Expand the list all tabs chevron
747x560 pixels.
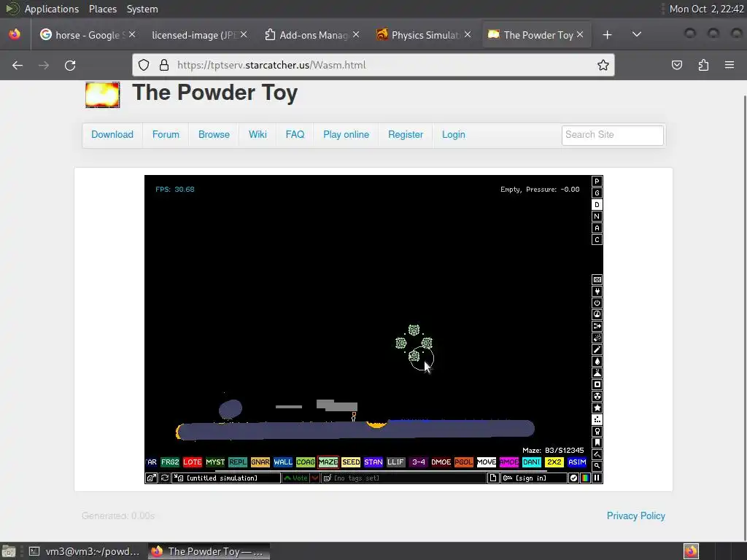click(x=636, y=34)
